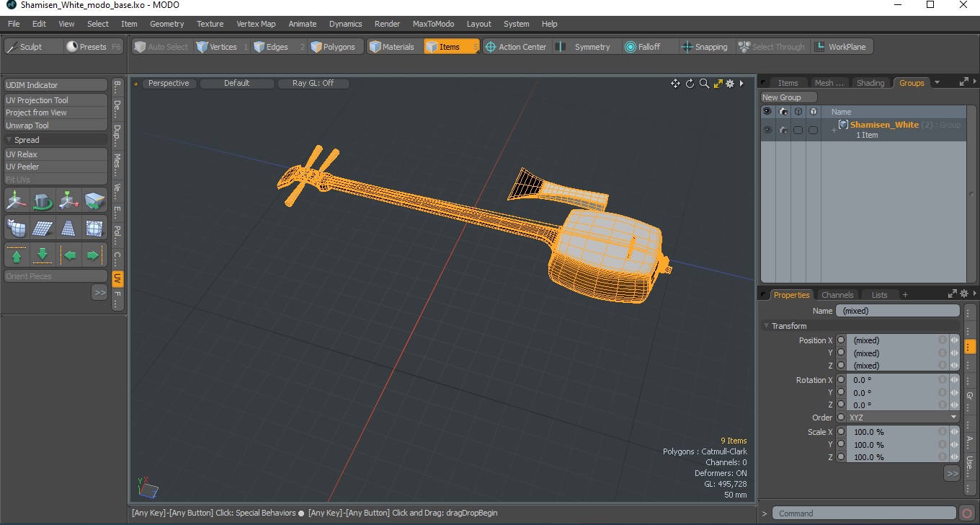
Task: Expand Shamisen_White group tree item
Action: coord(834,130)
